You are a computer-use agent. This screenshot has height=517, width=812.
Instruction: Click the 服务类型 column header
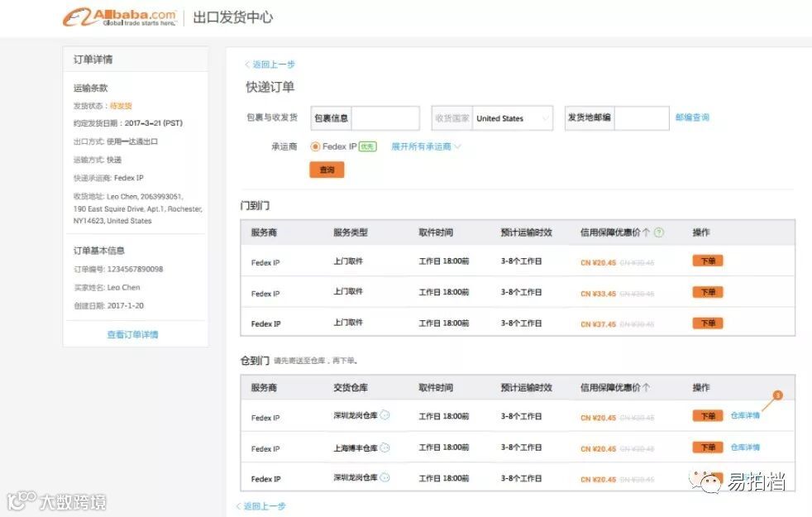[351, 232]
